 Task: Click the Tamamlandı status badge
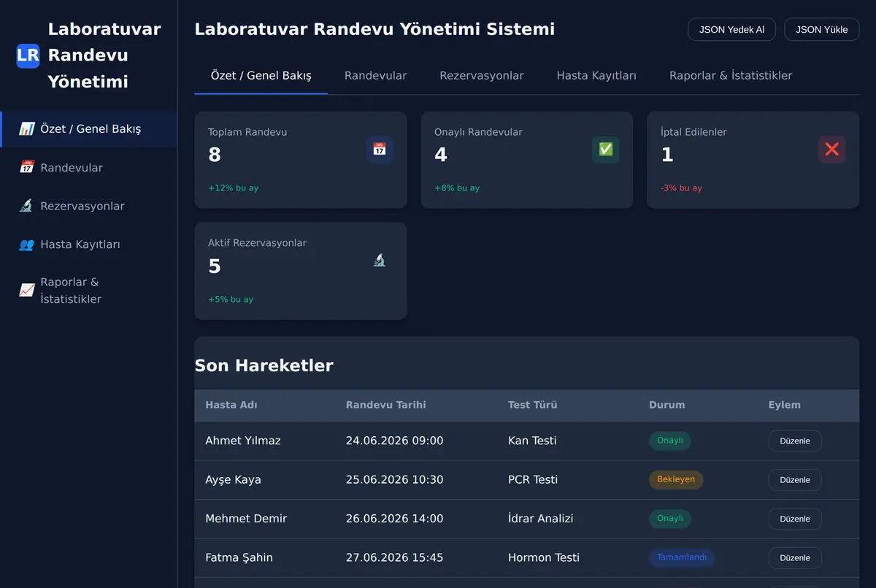[x=682, y=557]
